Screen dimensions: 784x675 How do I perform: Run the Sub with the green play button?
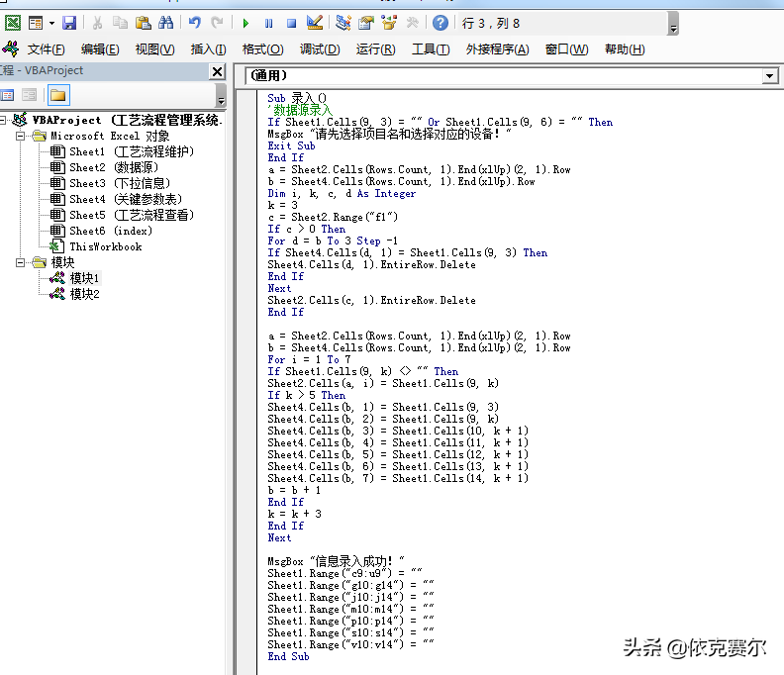point(245,23)
